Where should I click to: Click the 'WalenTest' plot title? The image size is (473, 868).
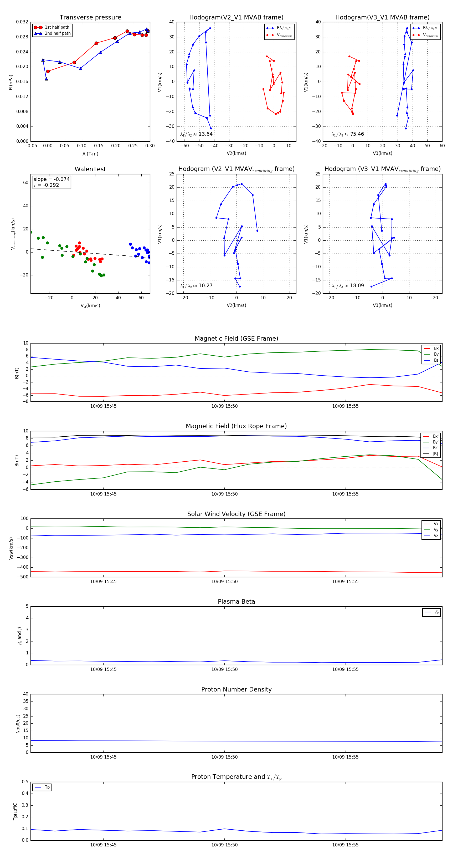(x=90, y=169)
